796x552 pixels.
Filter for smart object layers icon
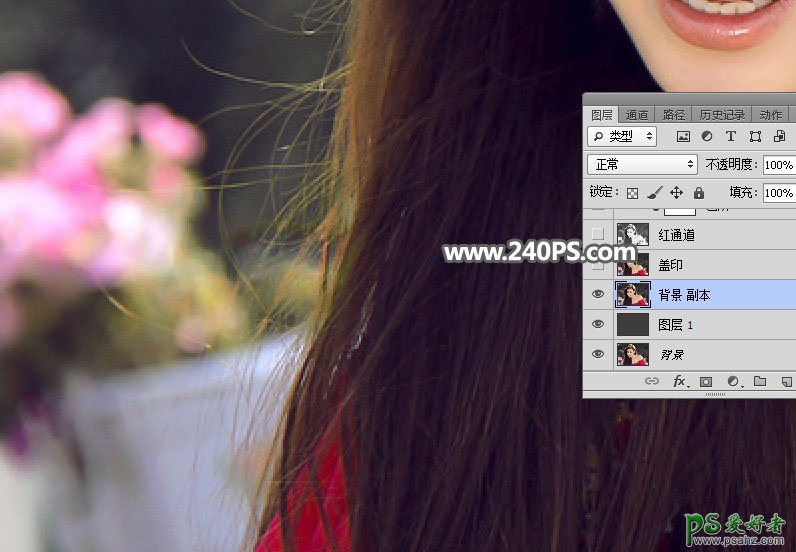point(779,136)
